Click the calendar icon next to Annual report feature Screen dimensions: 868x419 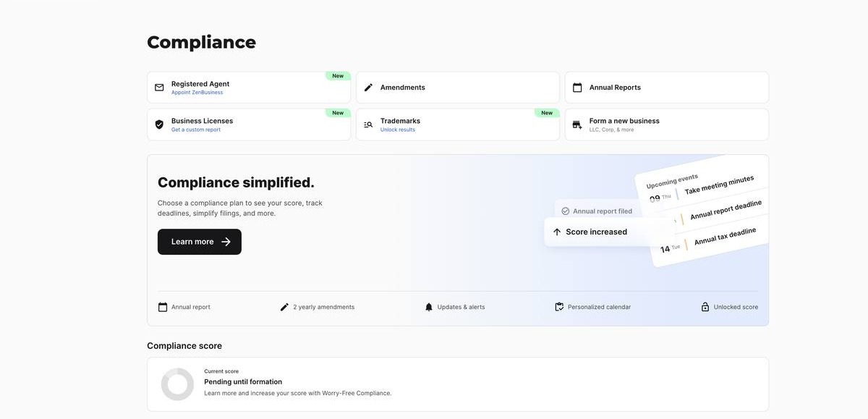pos(163,307)
